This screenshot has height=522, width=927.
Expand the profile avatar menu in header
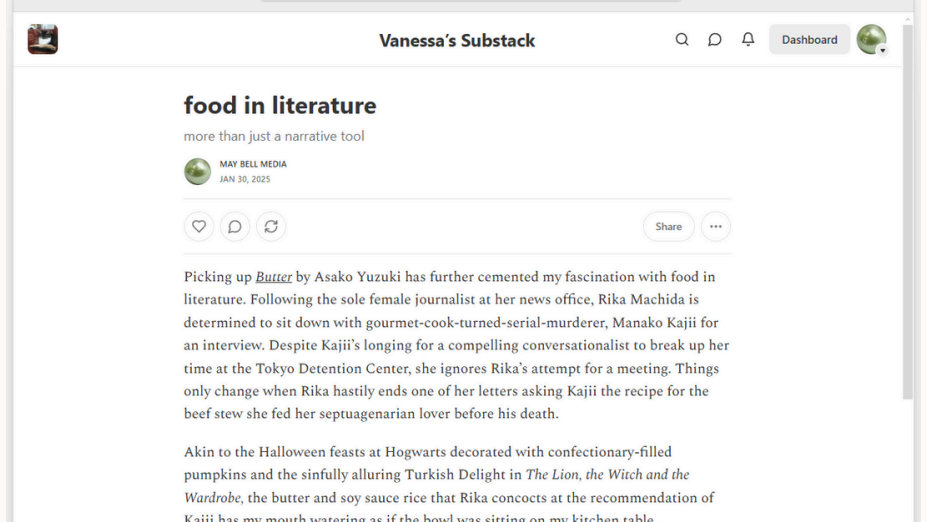(872, 40)
